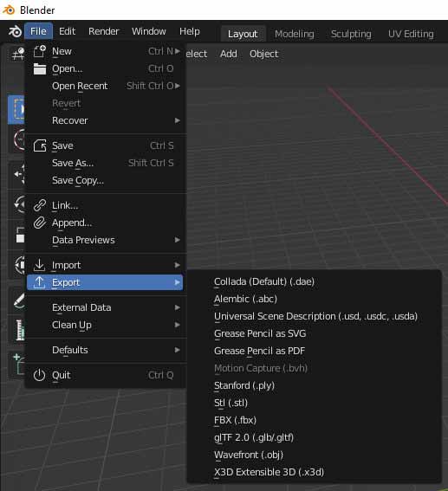Expand the Clean Up submenu
Image resolution: width=448 pixels, height=491 pixels.
(105, 325)
